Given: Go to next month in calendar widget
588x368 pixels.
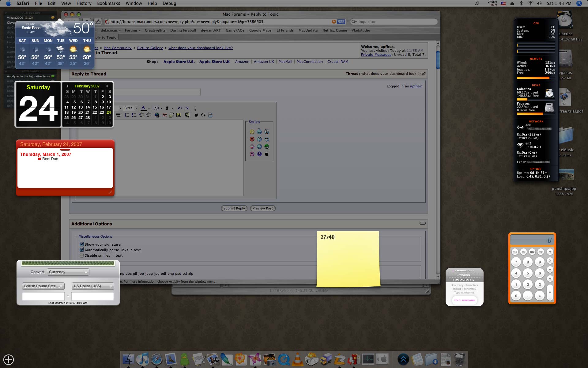Looking at the screenshot, I should pyautogui.click(x=107, y=86).
